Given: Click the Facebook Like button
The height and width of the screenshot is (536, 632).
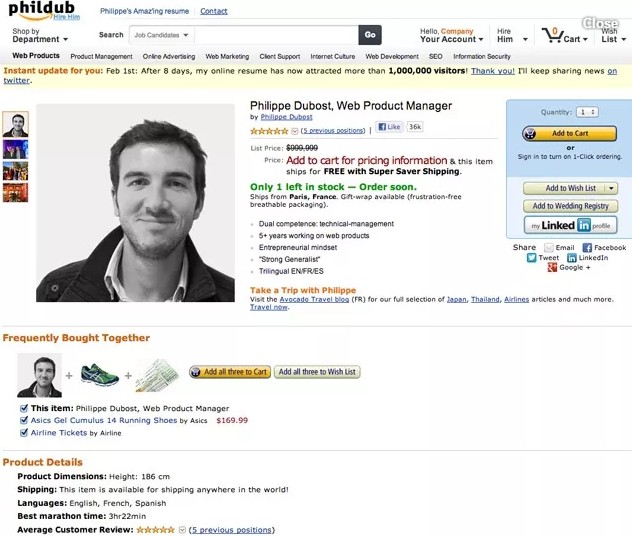Looking at the screenshot, I should click(x=389, y=127).
